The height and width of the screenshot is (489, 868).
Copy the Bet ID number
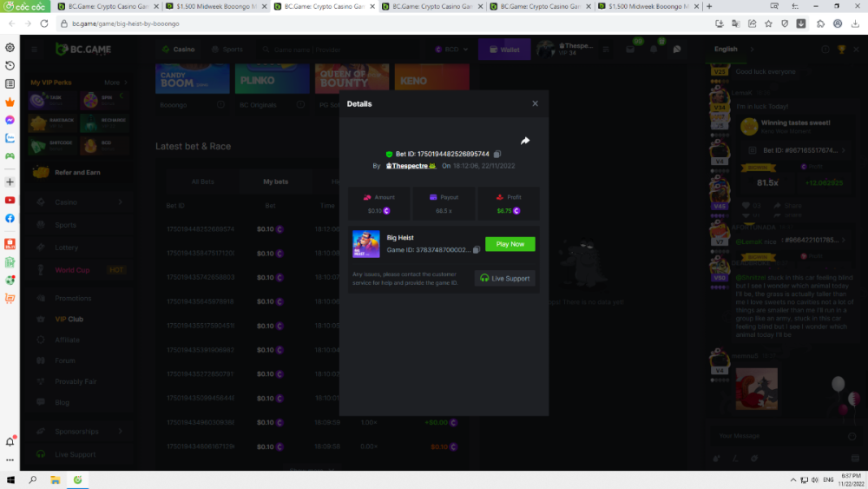pos(497,154)
